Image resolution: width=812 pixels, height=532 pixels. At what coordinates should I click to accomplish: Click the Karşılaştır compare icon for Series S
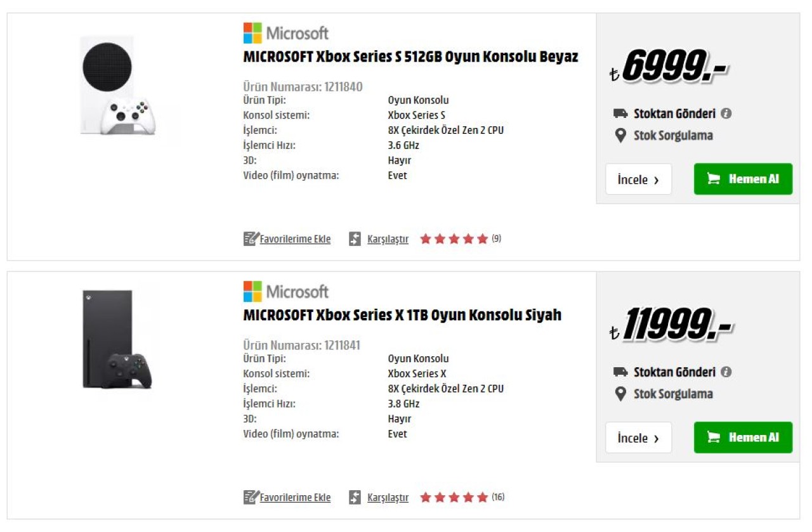[x=355, y=238]
